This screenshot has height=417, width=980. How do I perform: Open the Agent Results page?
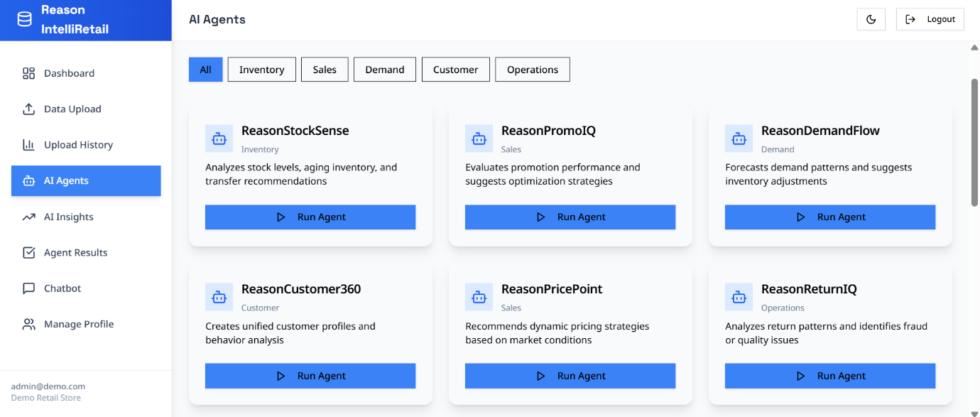[75, 252]
